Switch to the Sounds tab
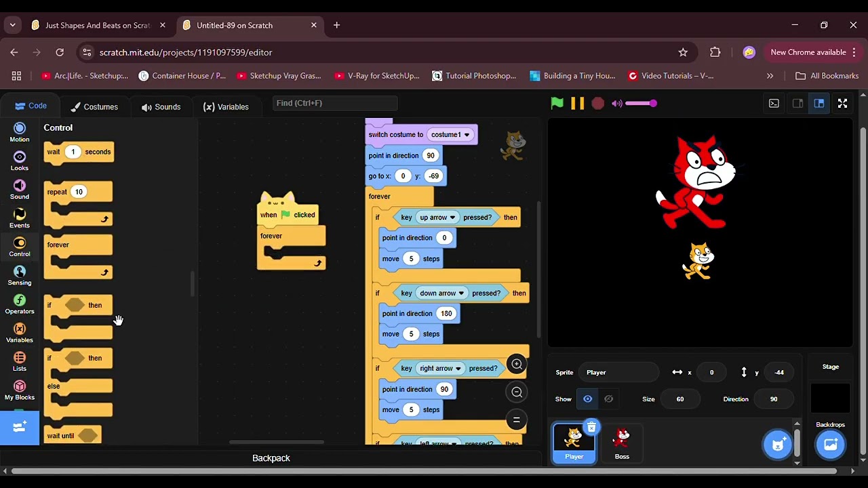 pos(161,106)
